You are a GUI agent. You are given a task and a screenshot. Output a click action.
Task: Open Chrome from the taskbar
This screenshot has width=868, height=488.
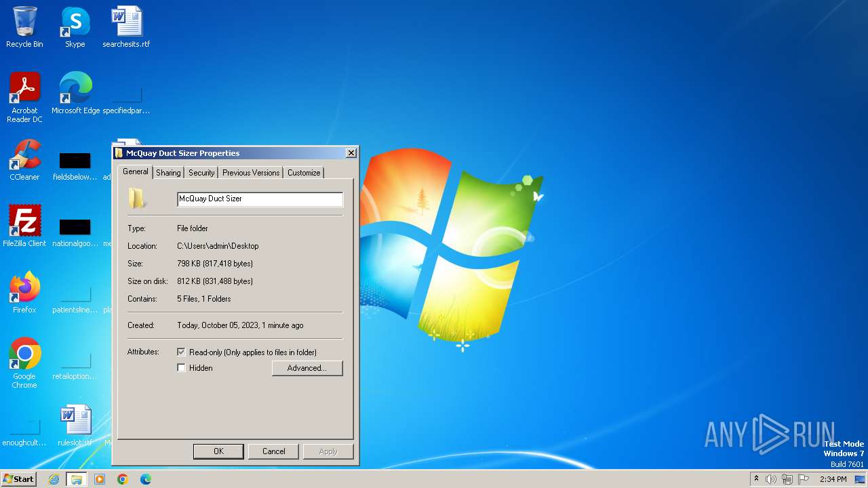click(123, 479)
